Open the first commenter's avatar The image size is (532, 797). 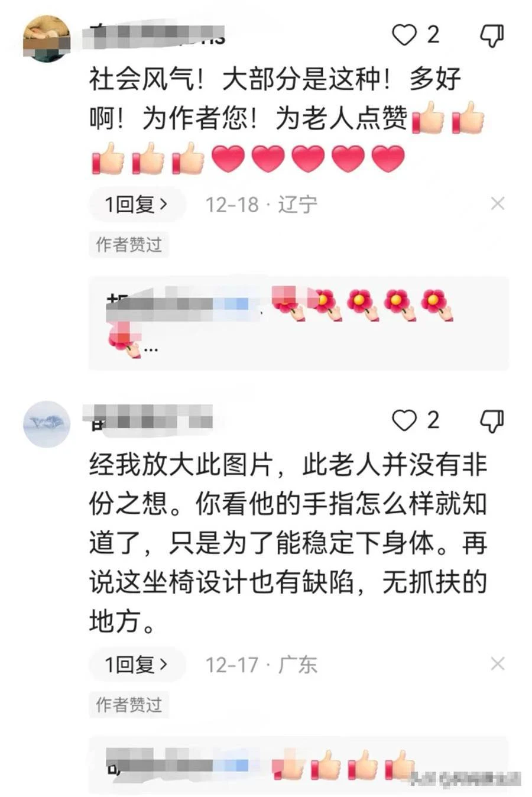point(47,38)
